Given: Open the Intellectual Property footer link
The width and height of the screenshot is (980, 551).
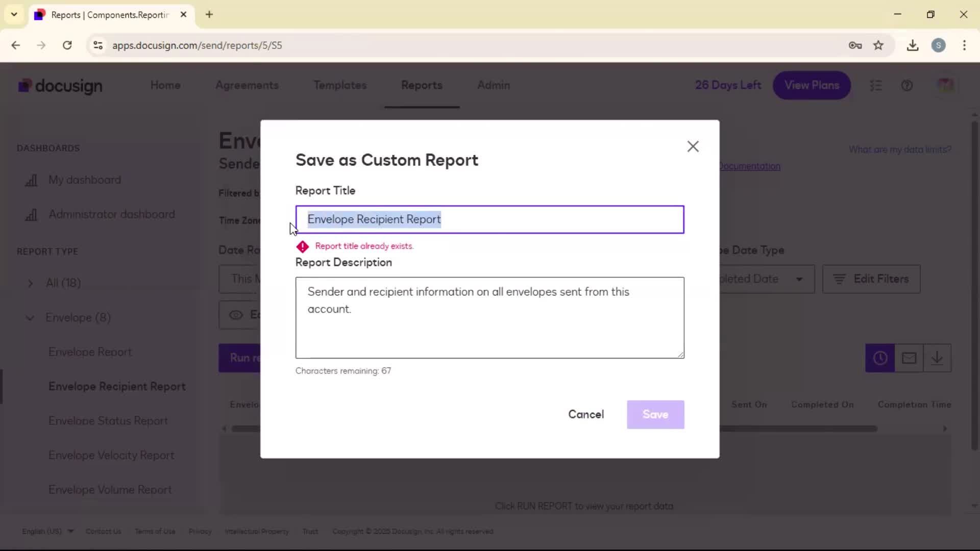Looking at the screenshot, I should click(257, 531).
